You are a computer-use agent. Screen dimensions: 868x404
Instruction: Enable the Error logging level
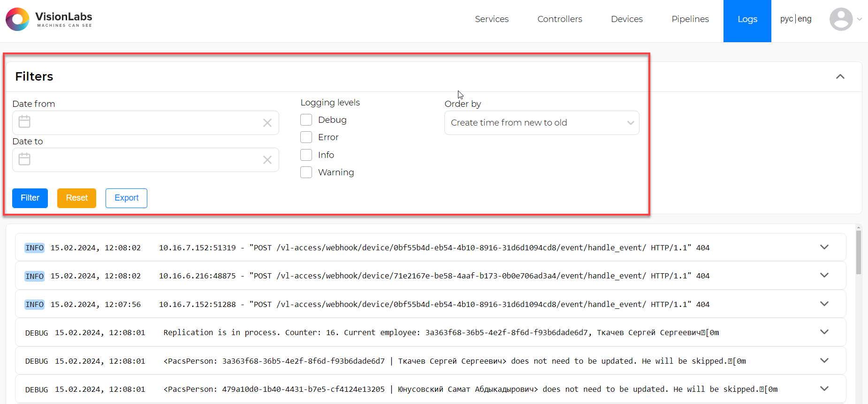pyautogui.click(x=306, y=137)
